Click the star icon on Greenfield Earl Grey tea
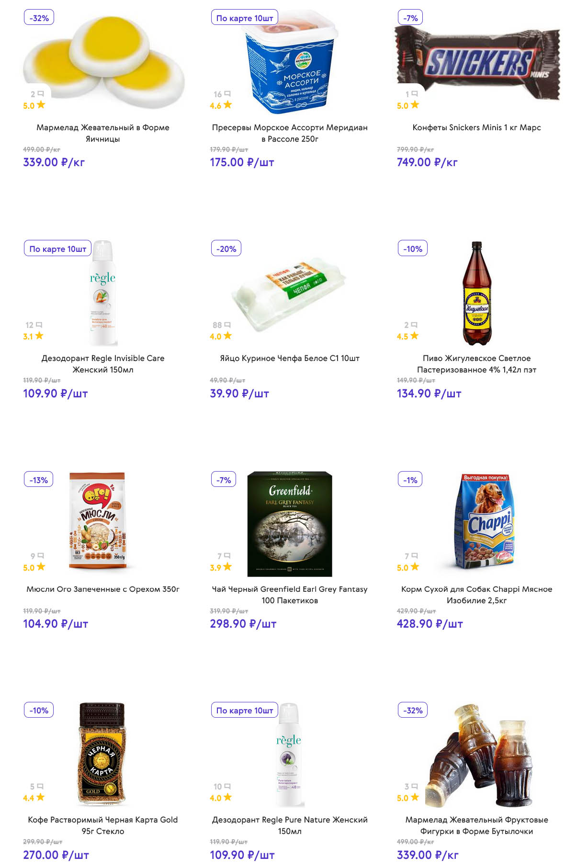 (227, 567)
